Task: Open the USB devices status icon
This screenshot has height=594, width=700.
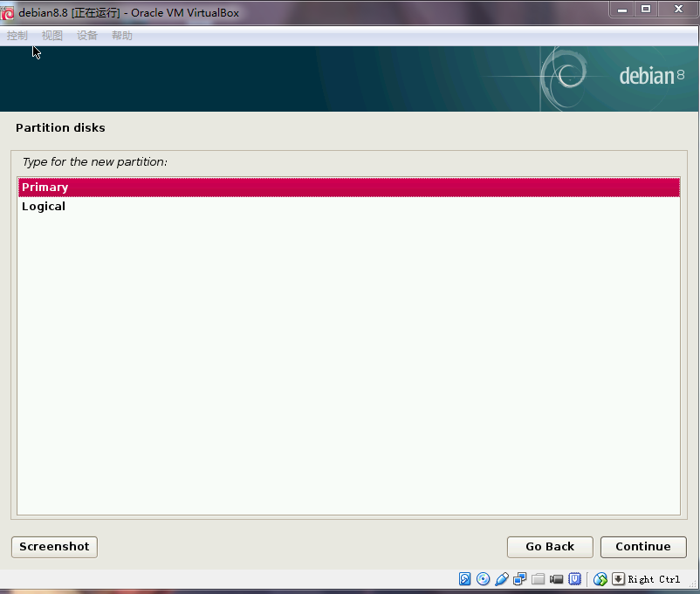Action: tap(502, 579)
